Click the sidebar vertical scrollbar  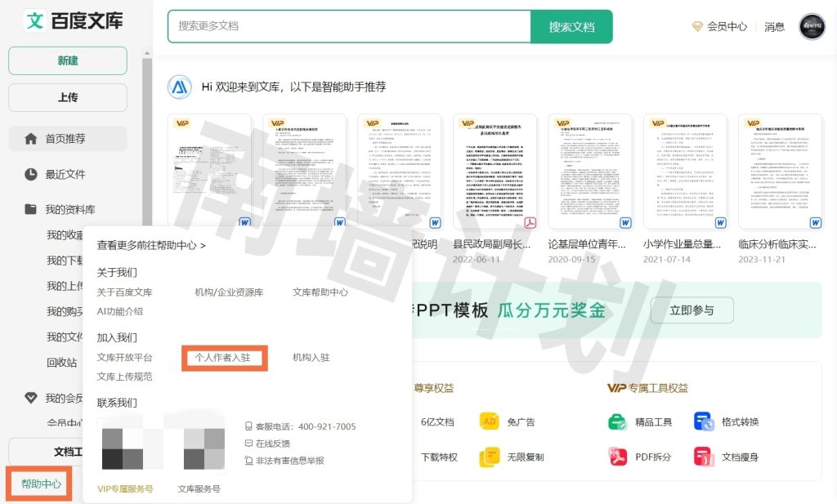click(x=147, y=144)
